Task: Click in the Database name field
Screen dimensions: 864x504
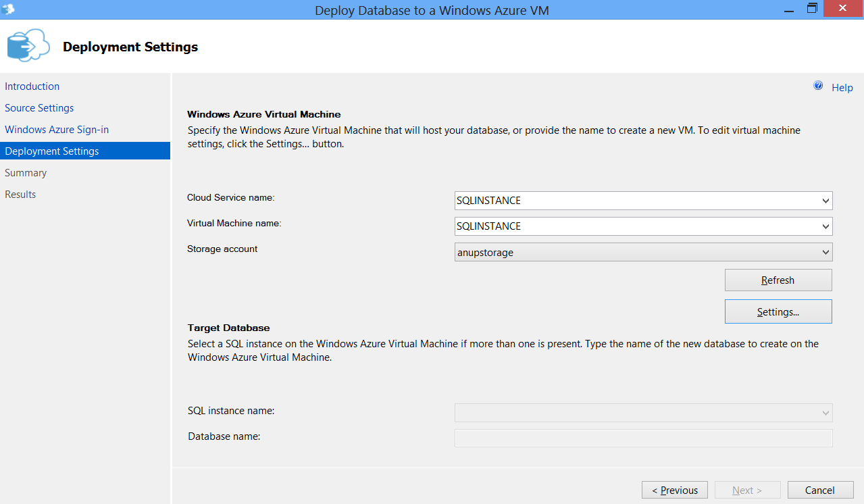Action: [x=642, y=438]
